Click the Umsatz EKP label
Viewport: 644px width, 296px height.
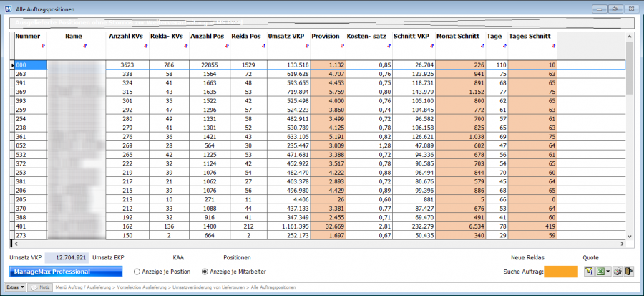109,258
